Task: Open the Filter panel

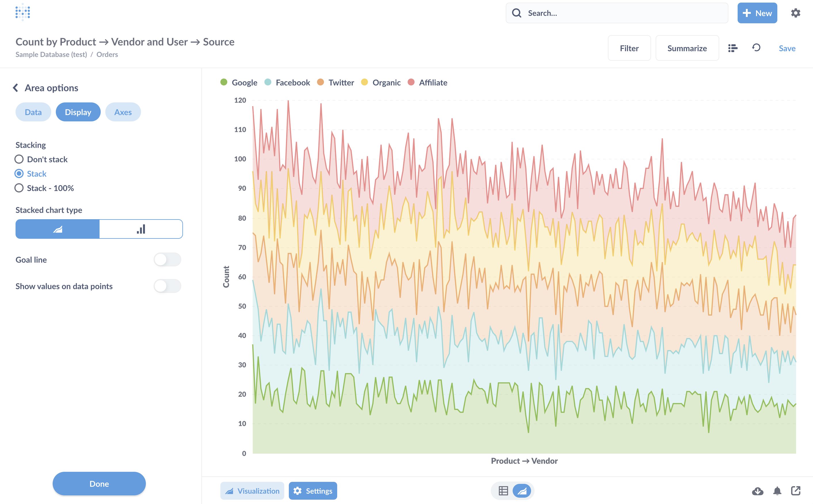Action: click(629, 48)
